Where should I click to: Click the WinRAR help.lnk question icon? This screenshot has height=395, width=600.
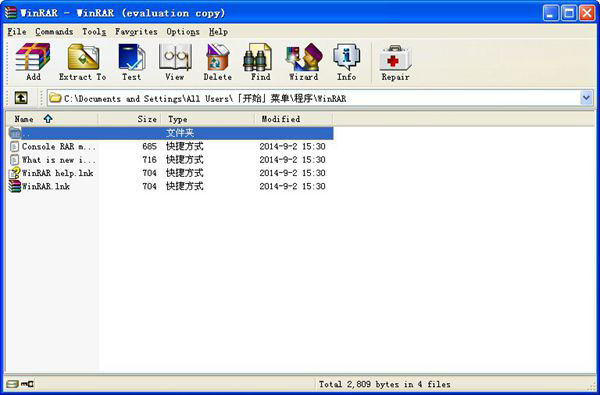click(x=15, y=173)
